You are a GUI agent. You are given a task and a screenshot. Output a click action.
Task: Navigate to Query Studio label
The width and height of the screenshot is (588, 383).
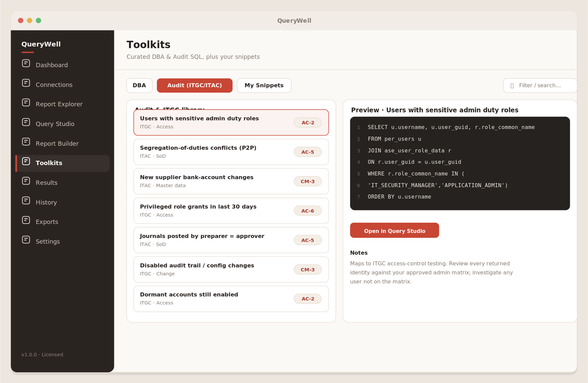[55, 124]
